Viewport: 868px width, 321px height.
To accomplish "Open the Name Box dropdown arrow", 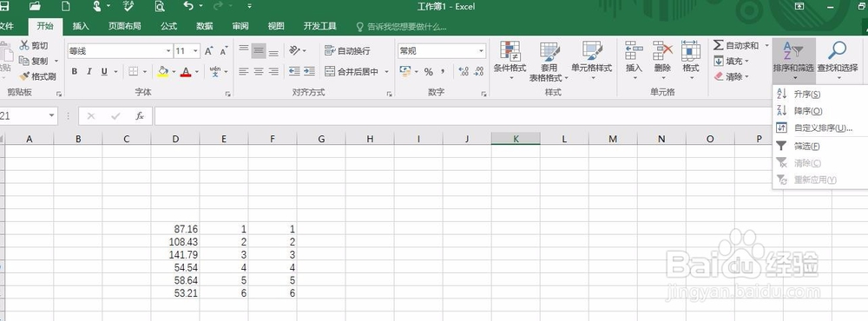I will [52, 116].
